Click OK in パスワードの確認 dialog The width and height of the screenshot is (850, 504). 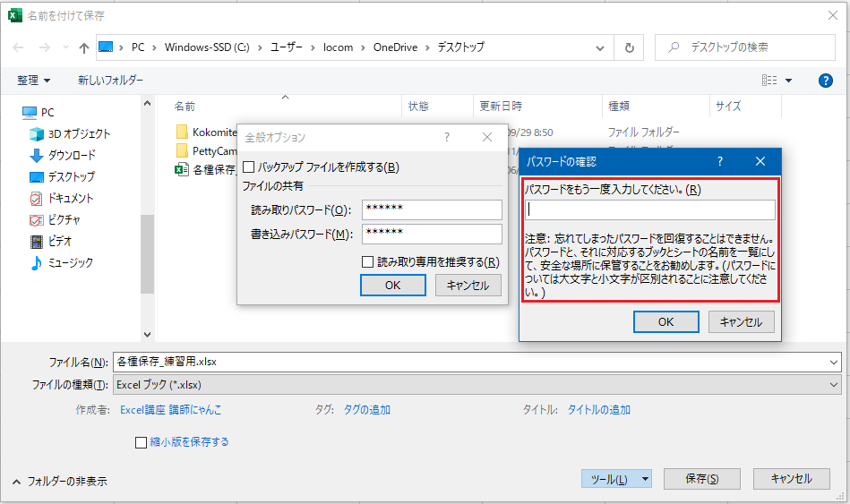[666, 322]
